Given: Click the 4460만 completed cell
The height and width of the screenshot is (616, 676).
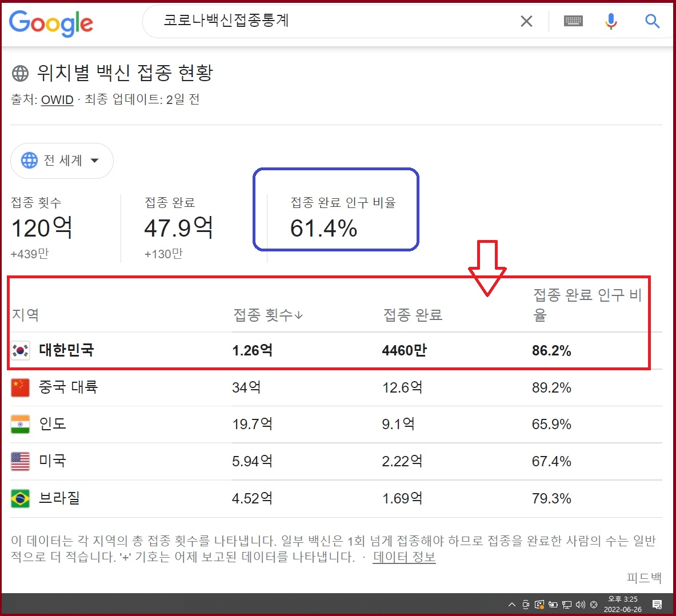Looking at the screenshot, I should tap(404, 350).
